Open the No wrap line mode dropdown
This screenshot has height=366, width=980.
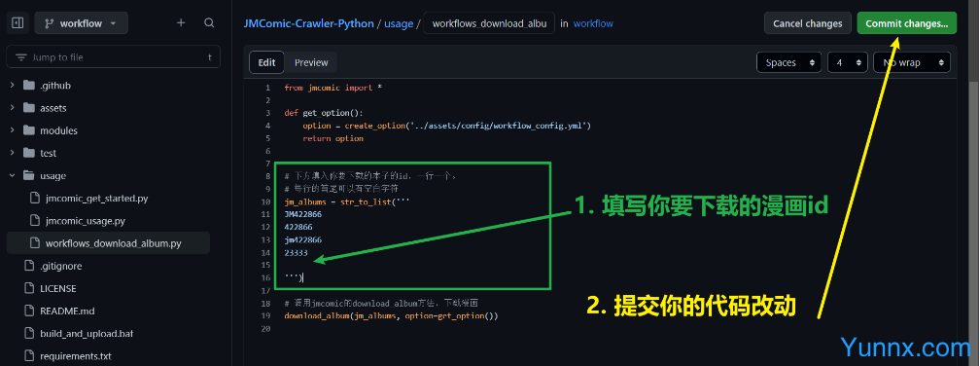(912, 62)
